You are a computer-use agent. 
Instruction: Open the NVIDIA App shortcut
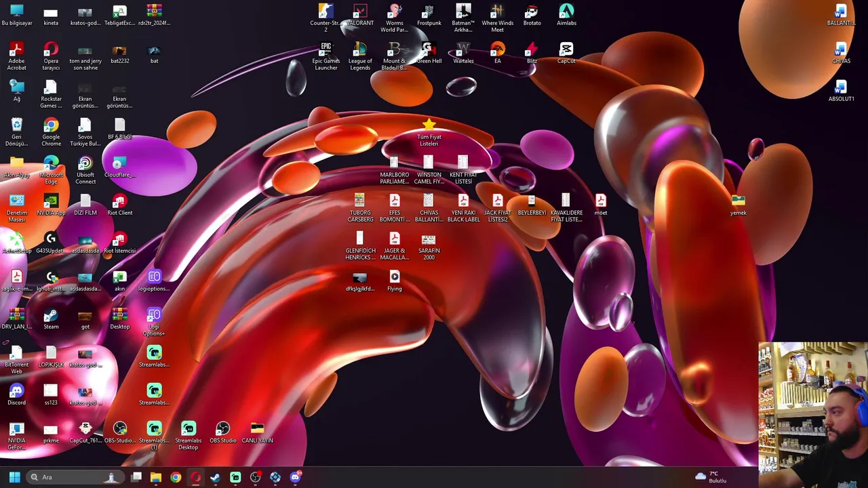point(51,205)
